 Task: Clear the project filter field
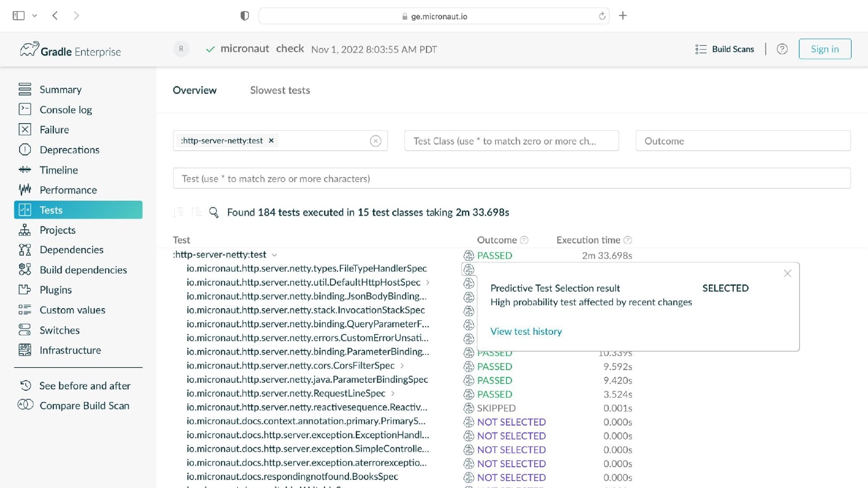(376, 141)
